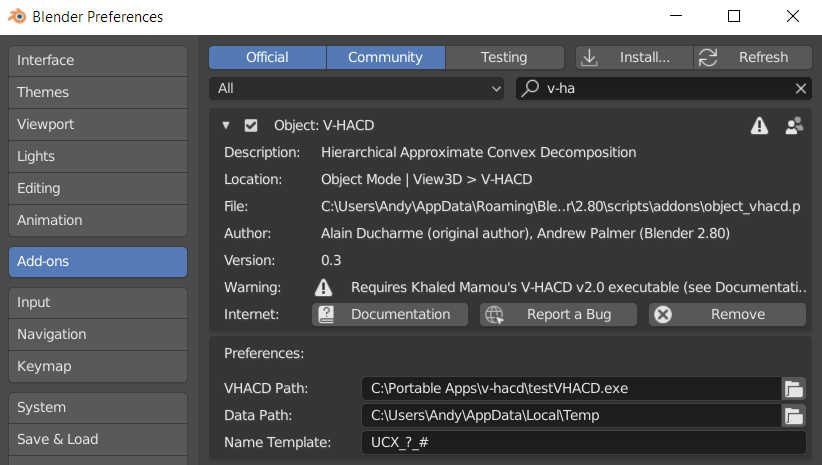Minimize the Blender Preferences window
Screen dimensions: 822x465
[676, 16]
